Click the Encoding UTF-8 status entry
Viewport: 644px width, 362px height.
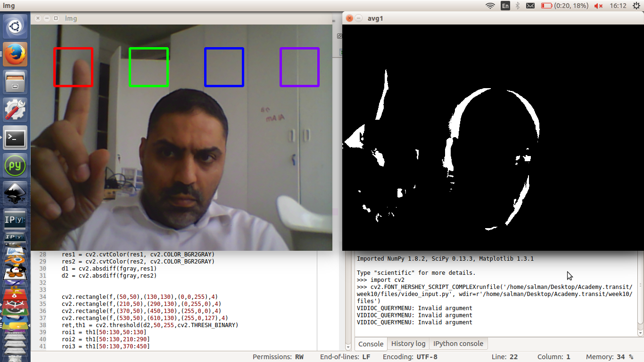coord(410,357)
